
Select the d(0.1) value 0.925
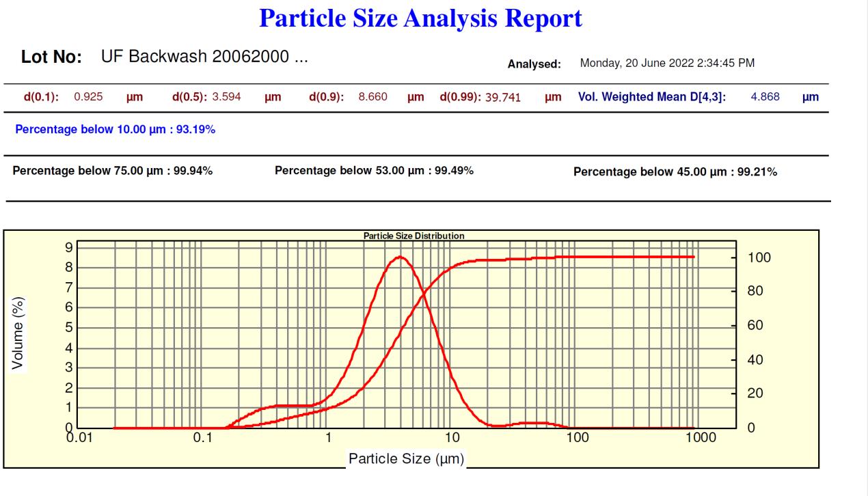pyautogui.click(x=87, y=96)
